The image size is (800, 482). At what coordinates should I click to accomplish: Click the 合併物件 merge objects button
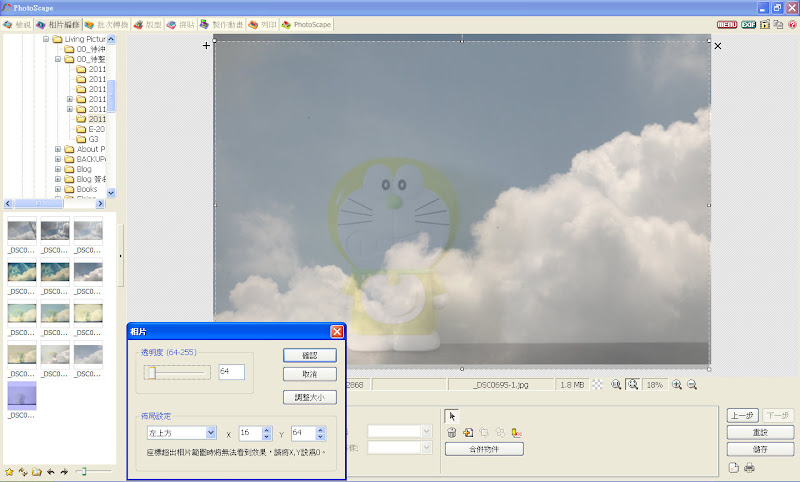tap(484, 449)
